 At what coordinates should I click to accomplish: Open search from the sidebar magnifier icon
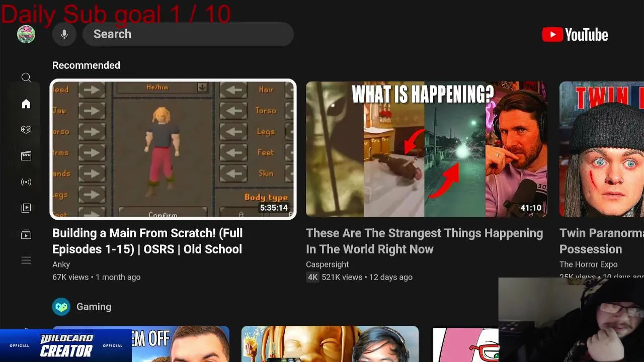click(26, 77)
